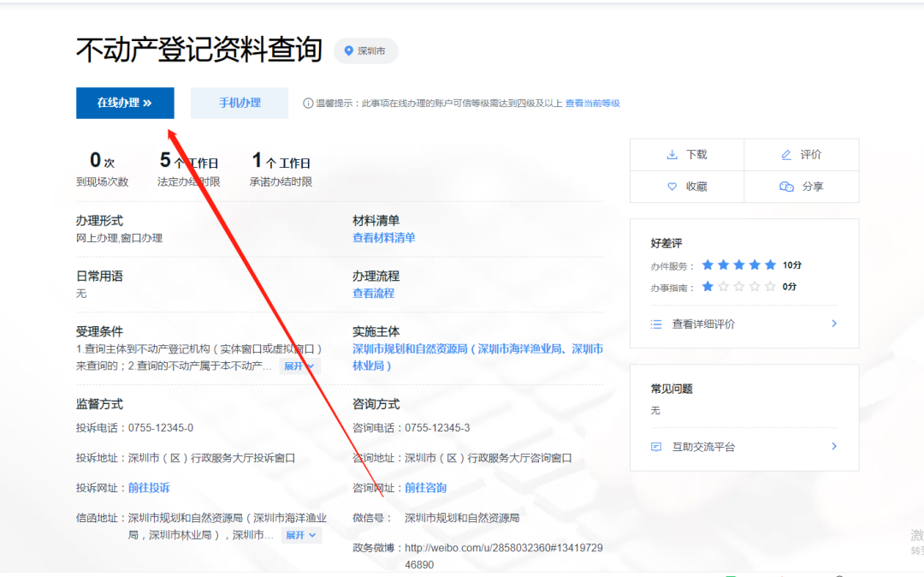Click the 在线办理 button
This screenshot has width=924, height=577.
[125, 103]
